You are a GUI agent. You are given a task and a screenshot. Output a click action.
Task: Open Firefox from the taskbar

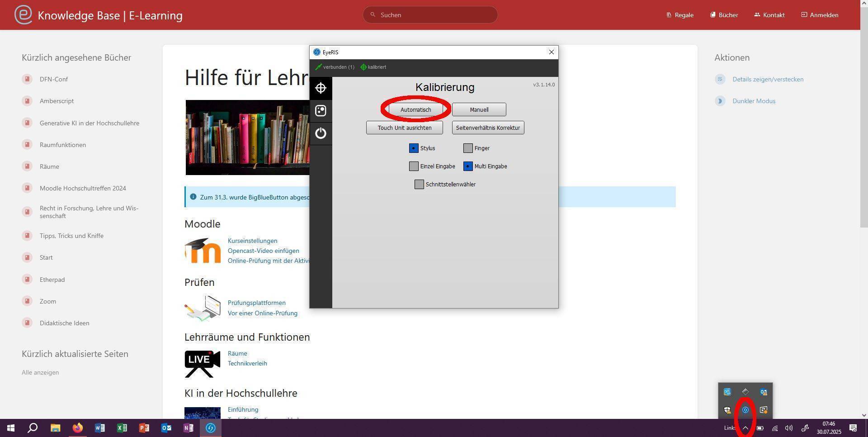[78, 428]
